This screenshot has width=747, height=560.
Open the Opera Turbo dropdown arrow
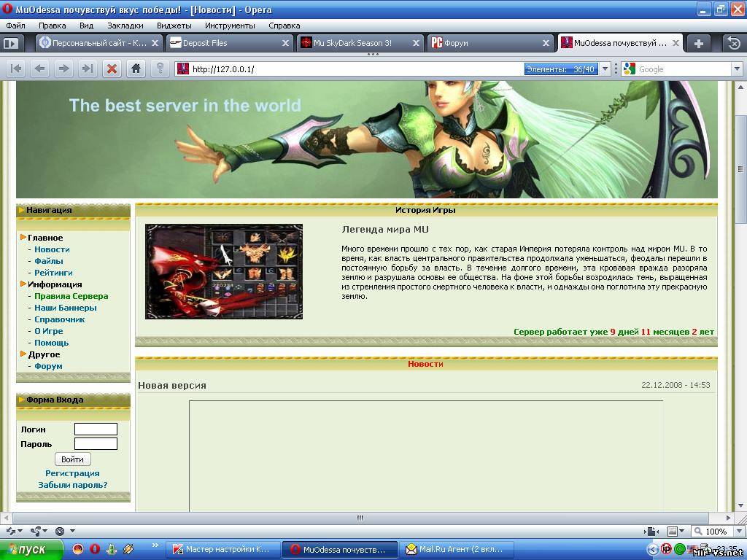tap(72, 531)
